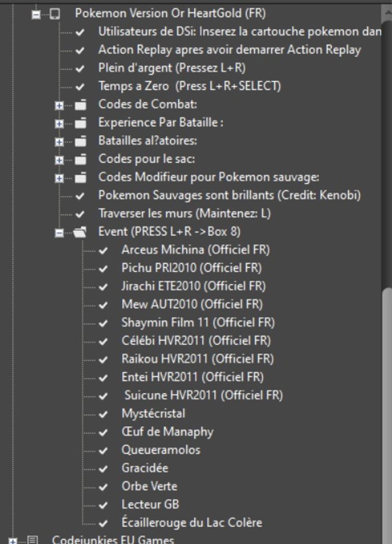Image resolution: width=392 pixels, height=544 pixels.
Task: Expand the Codes de Combat folder
Action: (x=59, y=105)
